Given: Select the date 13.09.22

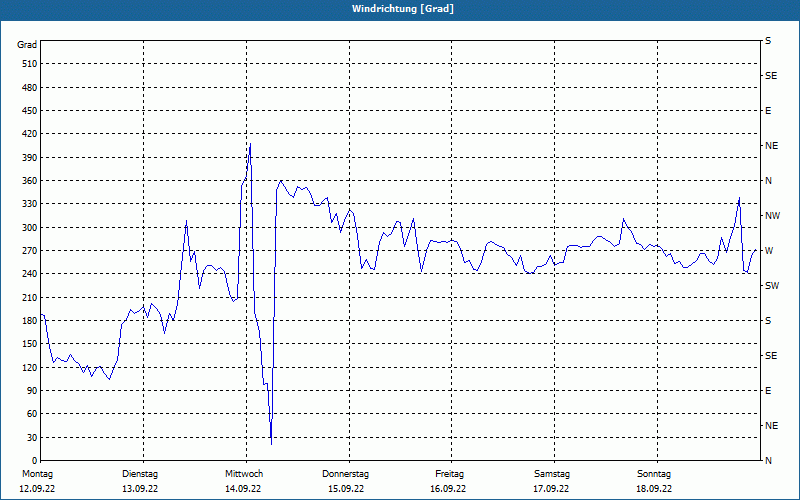Looking at the screenshot, I should click(140, 489).
